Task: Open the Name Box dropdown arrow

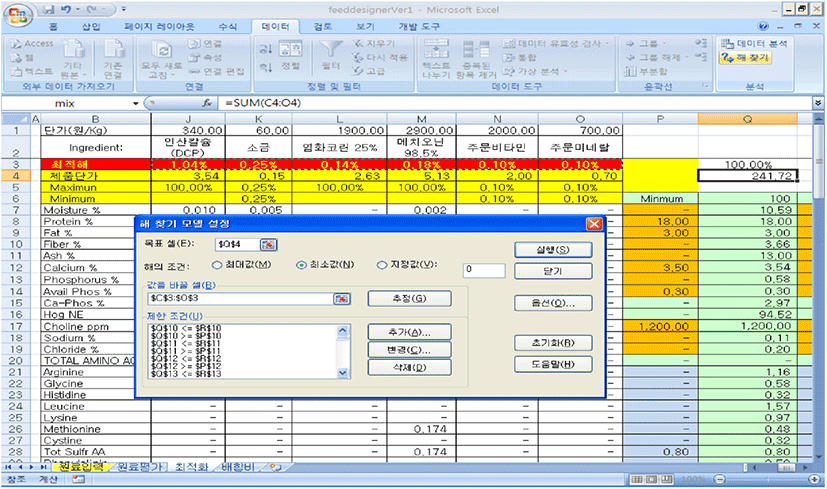Action: coord(137,103)
